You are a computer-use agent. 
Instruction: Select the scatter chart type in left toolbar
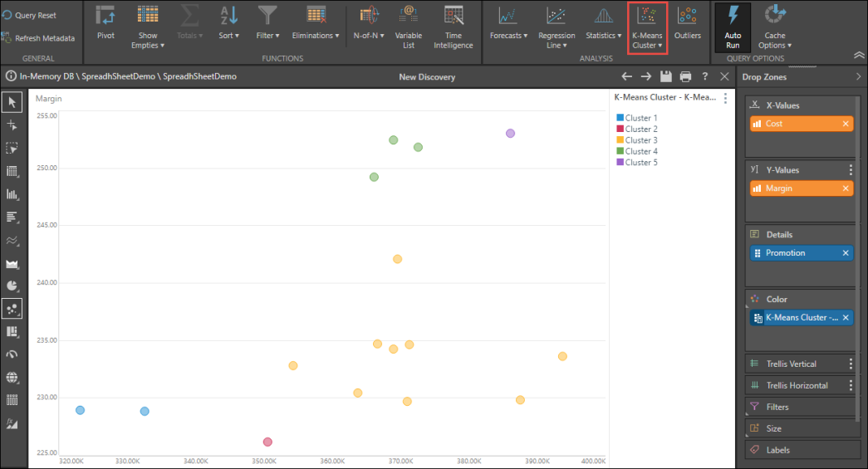coord(12,309)
